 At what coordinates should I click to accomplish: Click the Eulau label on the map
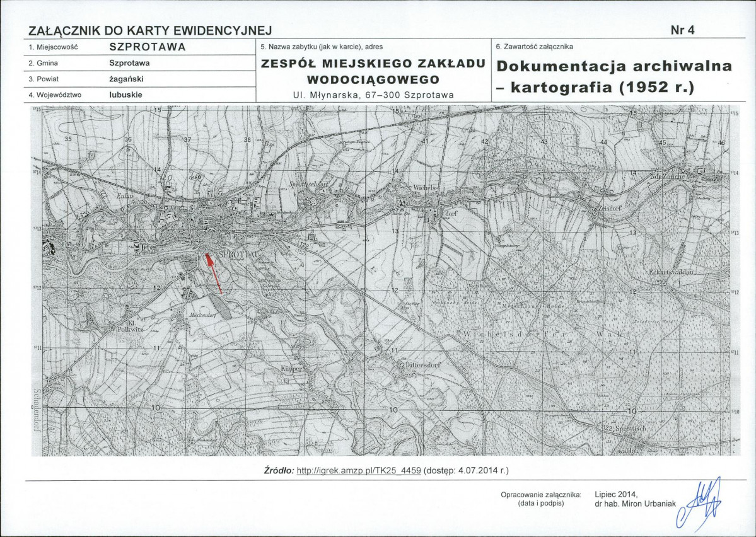[124, 195]
